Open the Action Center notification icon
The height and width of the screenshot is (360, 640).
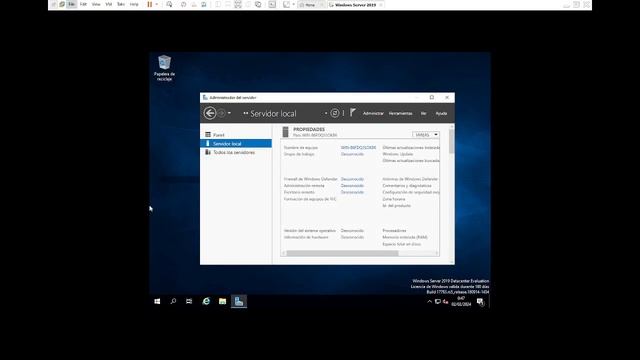[x=480, y=302]
